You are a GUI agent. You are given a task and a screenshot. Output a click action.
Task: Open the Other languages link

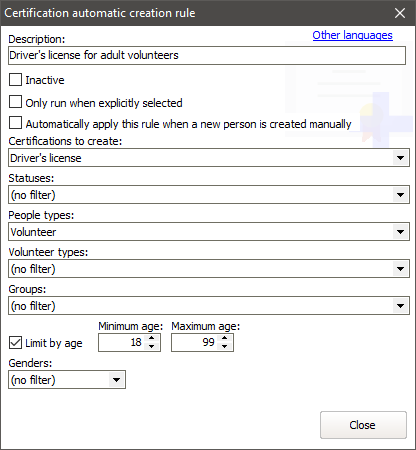[352, 35]
